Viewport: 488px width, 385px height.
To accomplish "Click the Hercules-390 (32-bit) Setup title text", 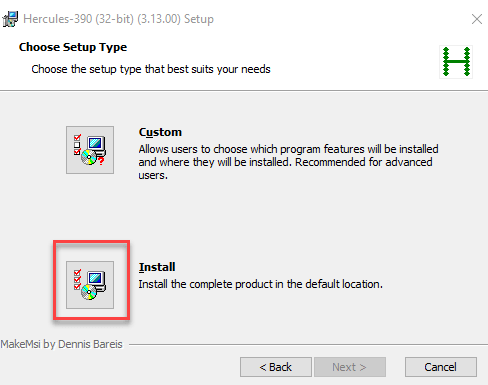I will click(118, 19).
